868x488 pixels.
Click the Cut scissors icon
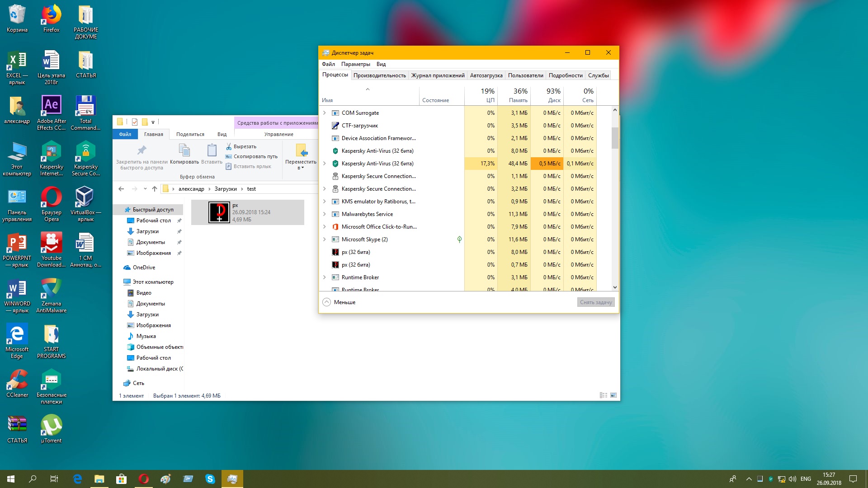pyautogui.click(x=229, y=146)
